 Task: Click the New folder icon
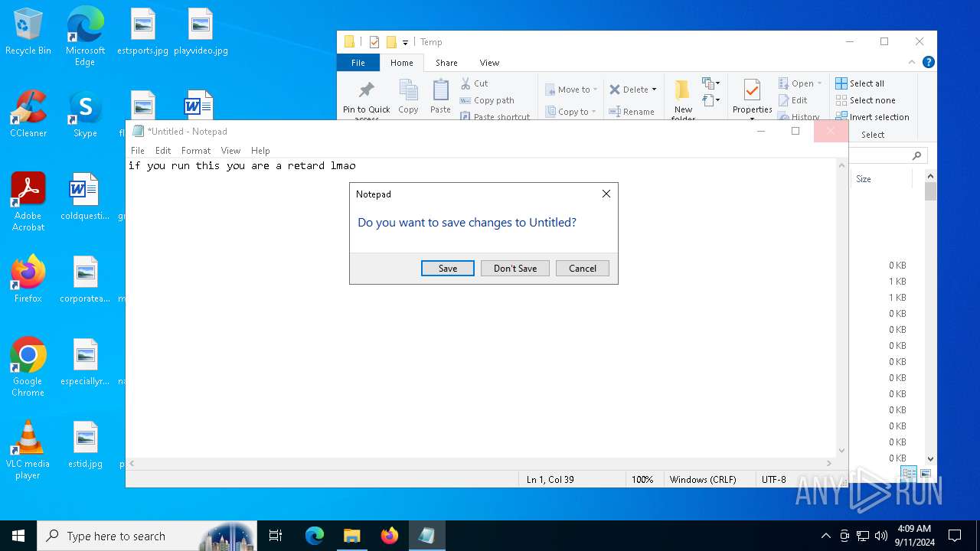(x=682, y=90)
